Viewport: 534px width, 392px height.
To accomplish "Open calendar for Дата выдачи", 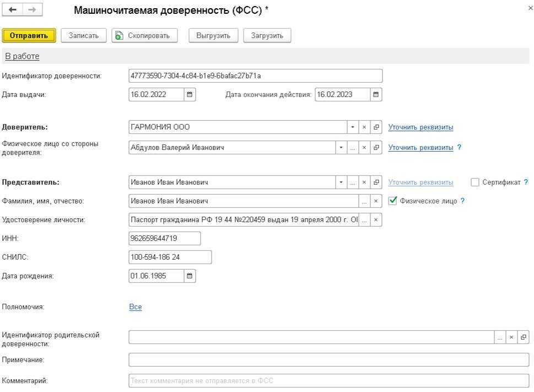I will tap(190, 95).
